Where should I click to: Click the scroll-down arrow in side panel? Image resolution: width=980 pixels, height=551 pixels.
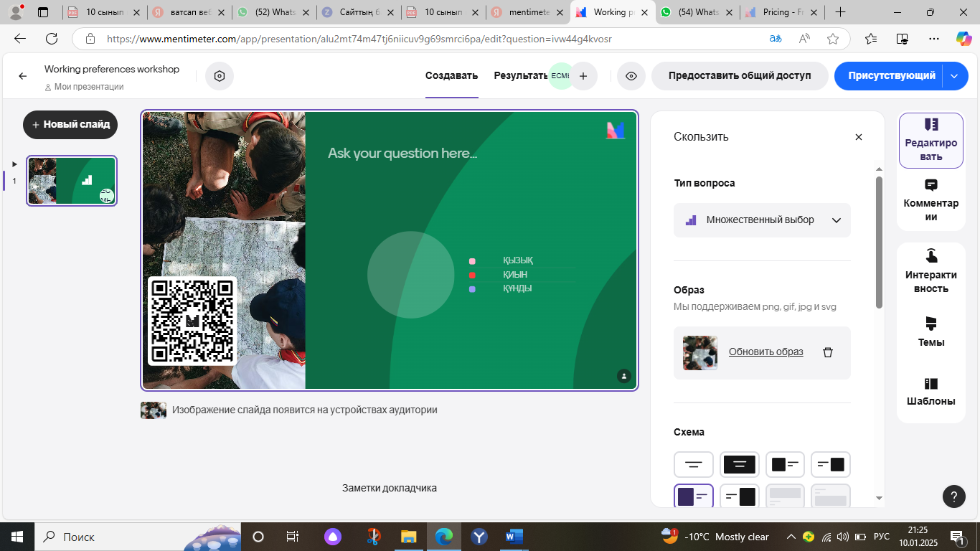pos(880,498)
